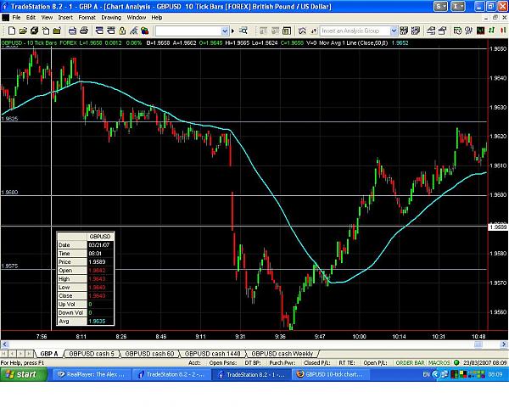Click the horizontal scrollbar thumb

pyautogui.click(x=478, y=344)
